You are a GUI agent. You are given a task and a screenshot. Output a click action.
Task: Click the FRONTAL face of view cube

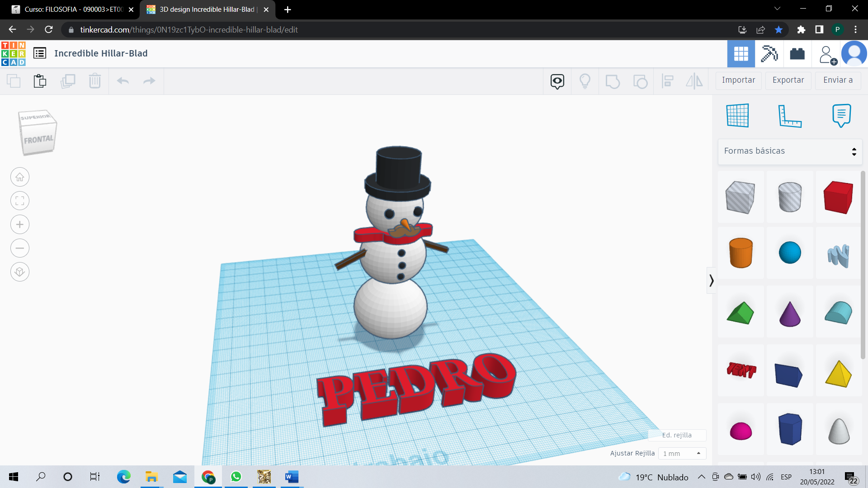[38, 140]
